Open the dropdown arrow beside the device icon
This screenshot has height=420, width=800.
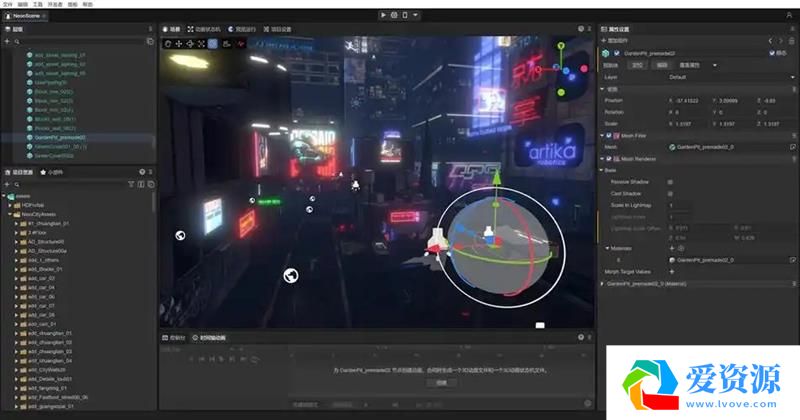tap(415, 15)
